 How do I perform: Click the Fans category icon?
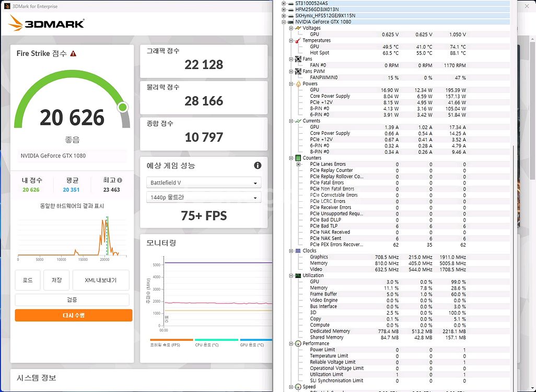(x=298, y=59)
